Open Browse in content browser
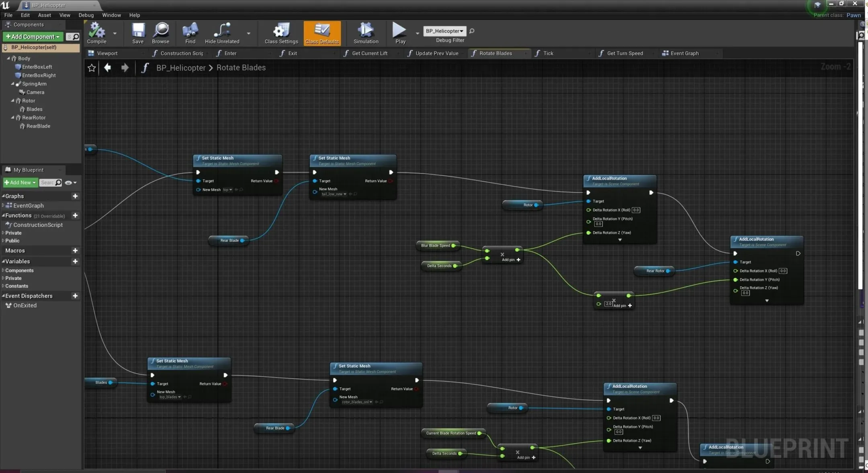The height and width of the screenshot is (473, 868). point(160,33)
